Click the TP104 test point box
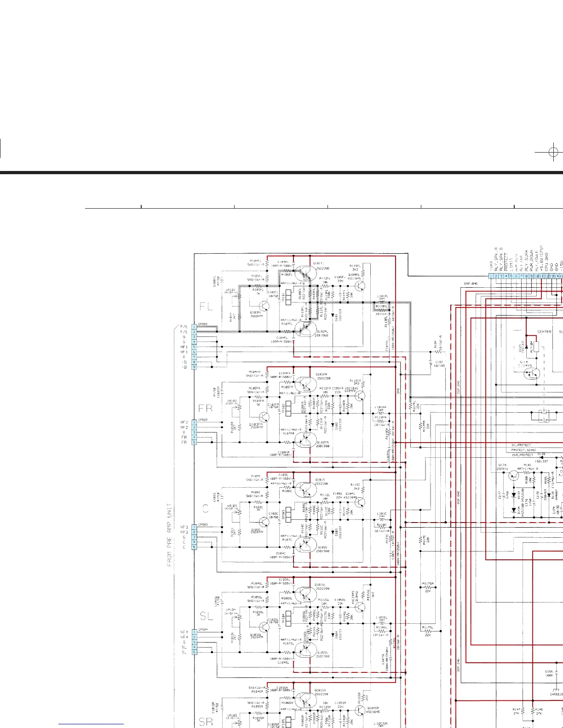This screenshot has width=563, height=728. (288, 619)
